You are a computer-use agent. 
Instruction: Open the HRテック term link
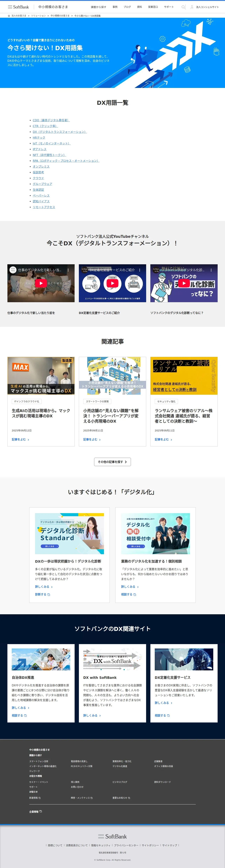click(x=39, y=137)
